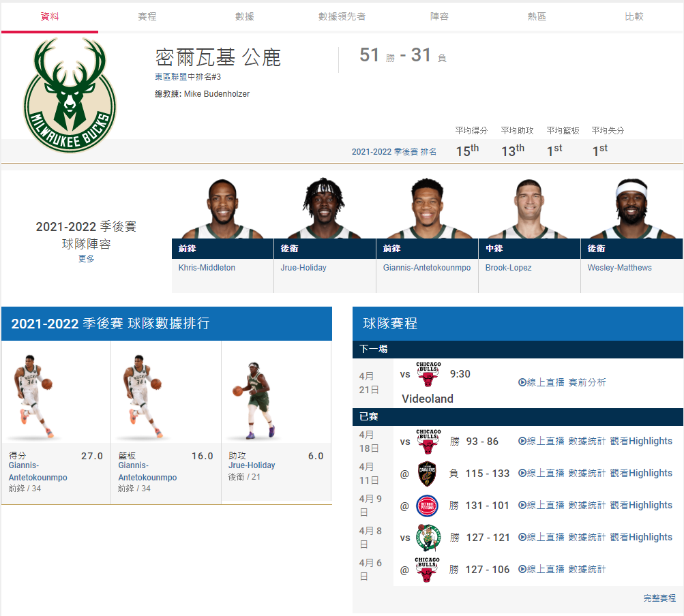
Task: Click the Videoland broadcaster text
Action: 428,399
